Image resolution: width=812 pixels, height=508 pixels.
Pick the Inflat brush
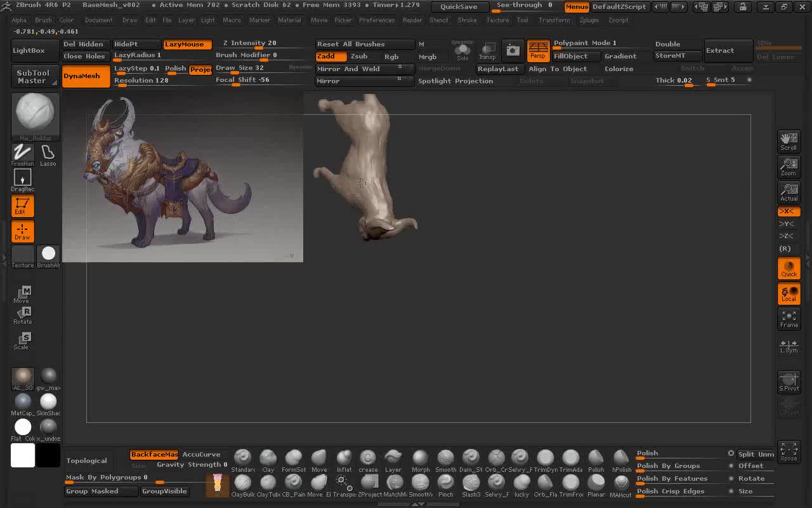click(344, 461)
